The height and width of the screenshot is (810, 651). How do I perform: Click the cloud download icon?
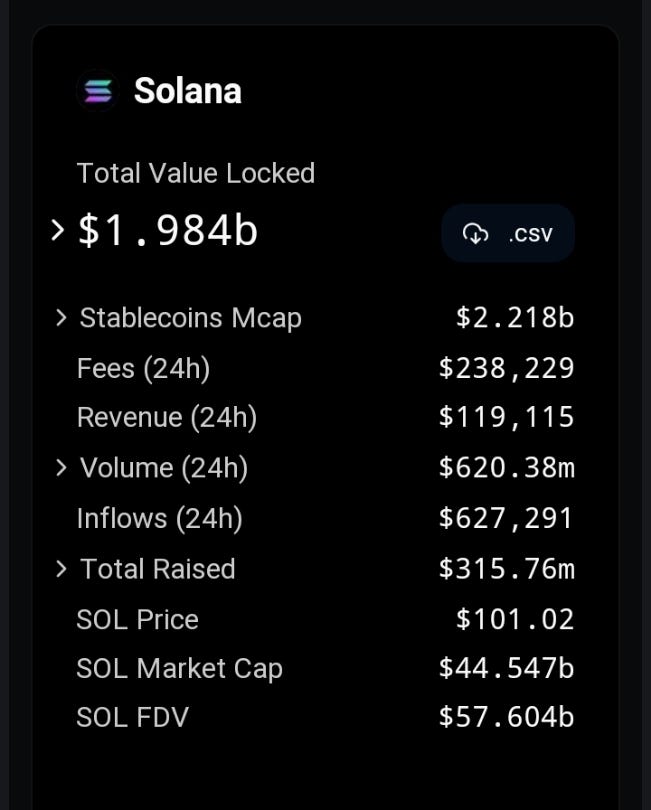[475, 234]
